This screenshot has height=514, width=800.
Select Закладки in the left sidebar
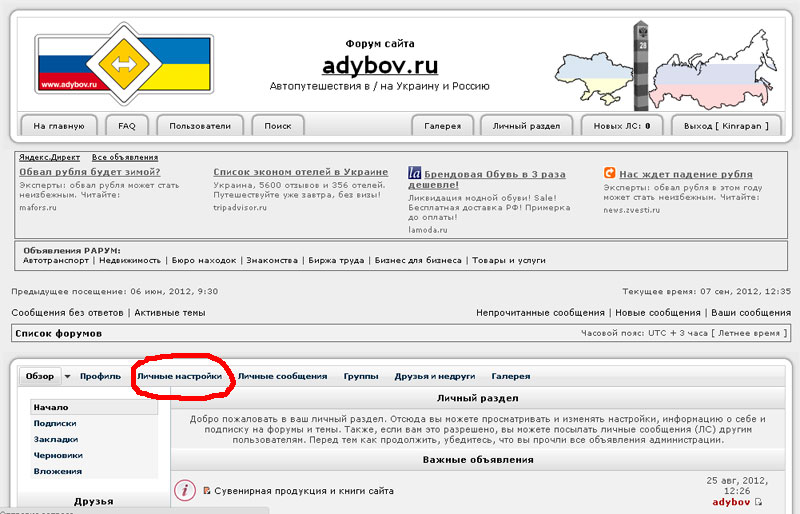pyautogui.click(x=55, y=439)
